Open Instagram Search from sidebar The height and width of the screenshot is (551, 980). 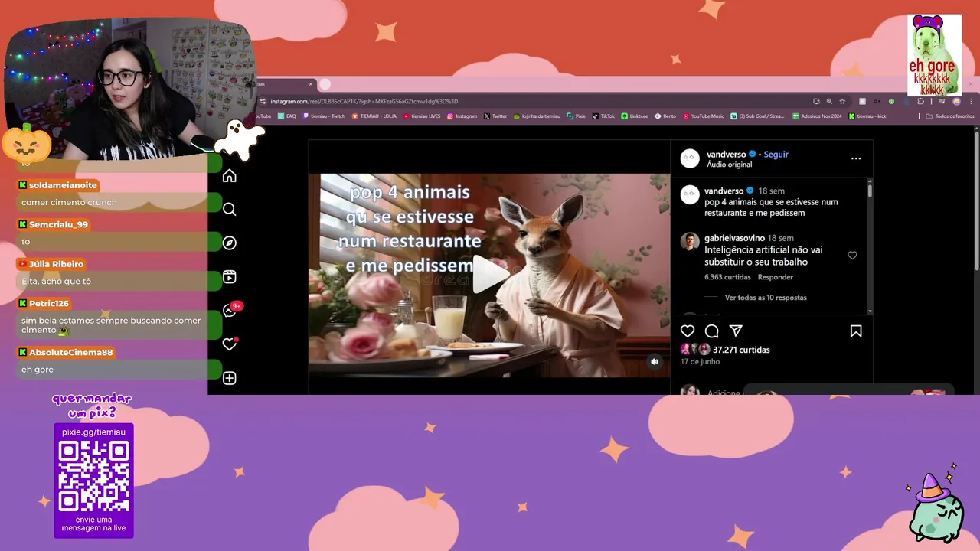(229, 209)
